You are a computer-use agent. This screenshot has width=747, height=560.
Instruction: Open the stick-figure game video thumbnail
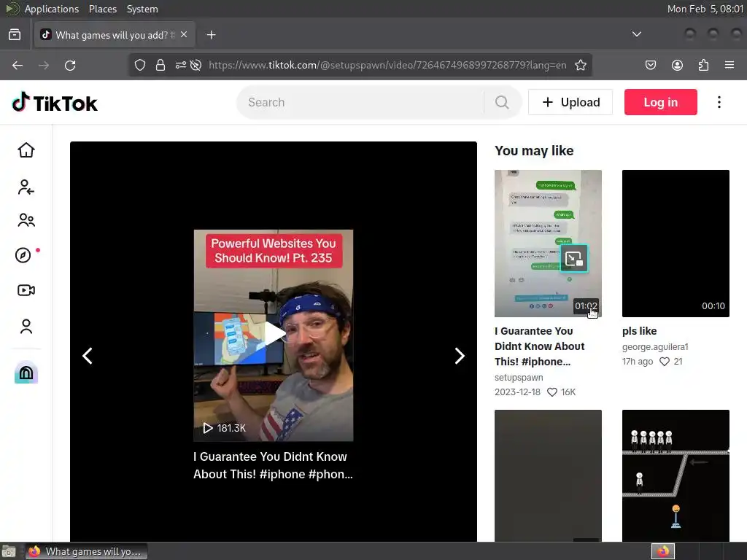pyautogui.click(x=676, y=475)
